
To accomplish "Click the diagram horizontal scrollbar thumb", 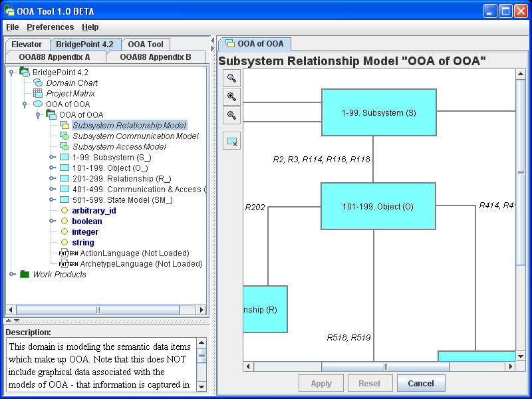I will (x=385, y=366).
